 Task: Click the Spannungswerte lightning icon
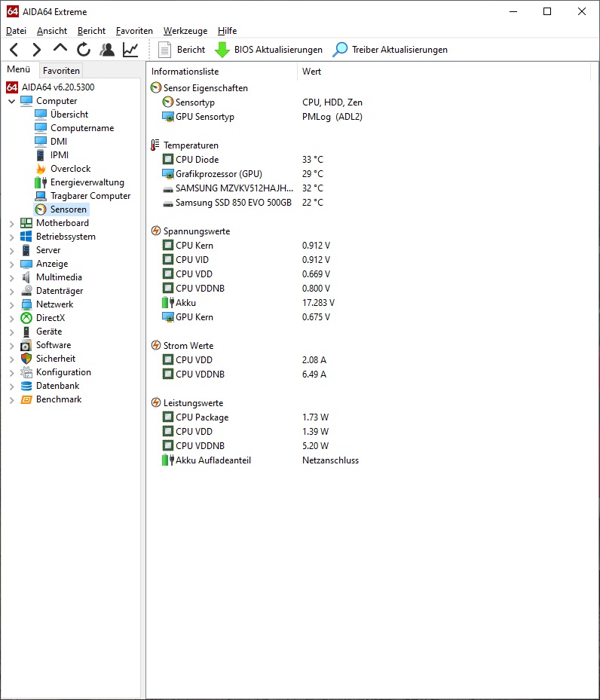[156, 231]
